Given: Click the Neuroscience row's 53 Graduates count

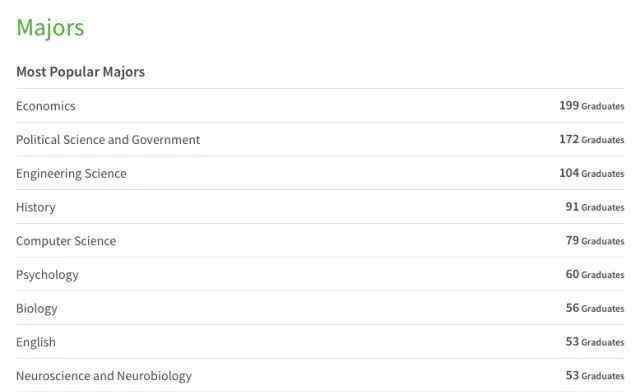Looking at the screenshot, I should (595, 375).
